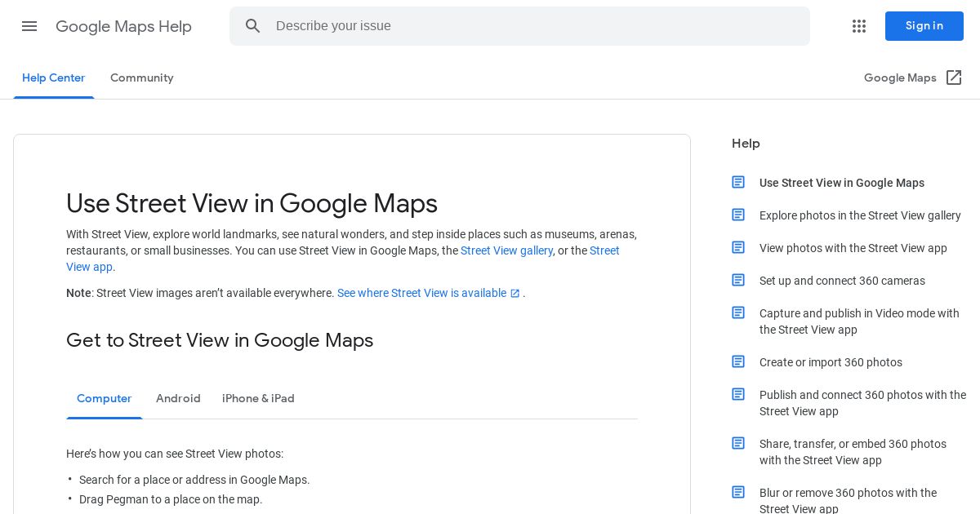This screenshot has width=980, height=514.
Task: Click text Here's how you can see Street View photos
Action: [x=175, y=454]
